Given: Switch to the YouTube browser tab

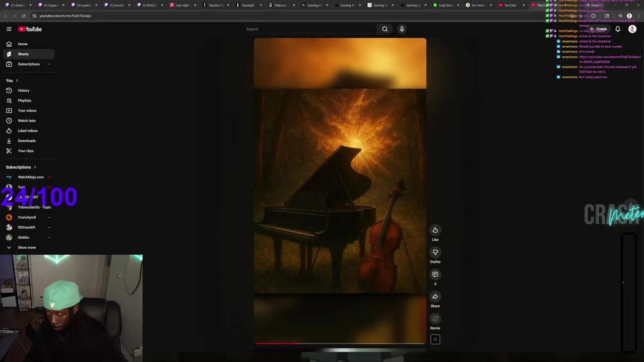Looking at the screenshot, I should click(511, 5).
